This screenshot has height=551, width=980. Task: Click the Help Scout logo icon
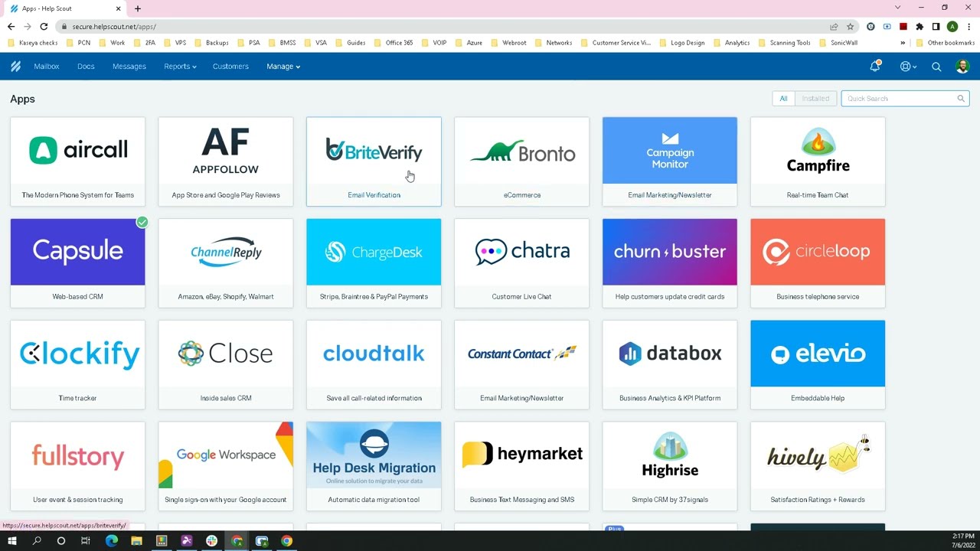point(15,67)
